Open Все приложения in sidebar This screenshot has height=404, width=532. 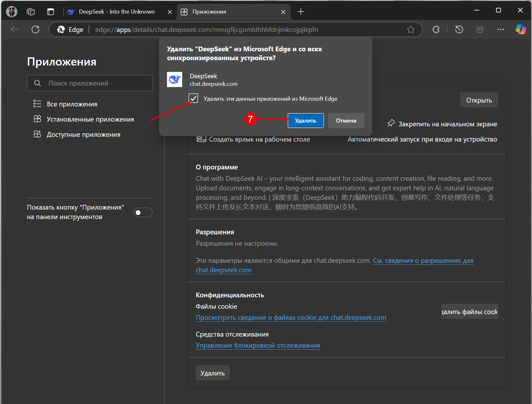pyautogui.click(x=72, y=104)
